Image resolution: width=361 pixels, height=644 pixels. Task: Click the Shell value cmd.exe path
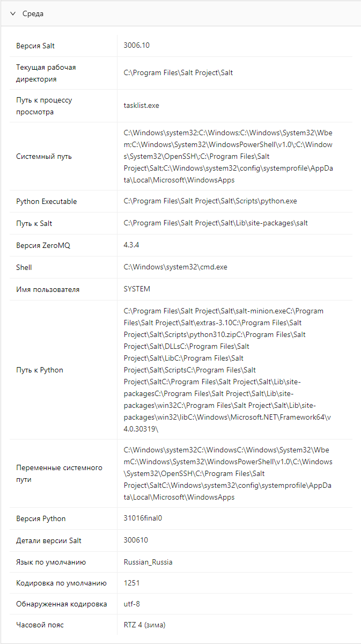pos(175,267)
